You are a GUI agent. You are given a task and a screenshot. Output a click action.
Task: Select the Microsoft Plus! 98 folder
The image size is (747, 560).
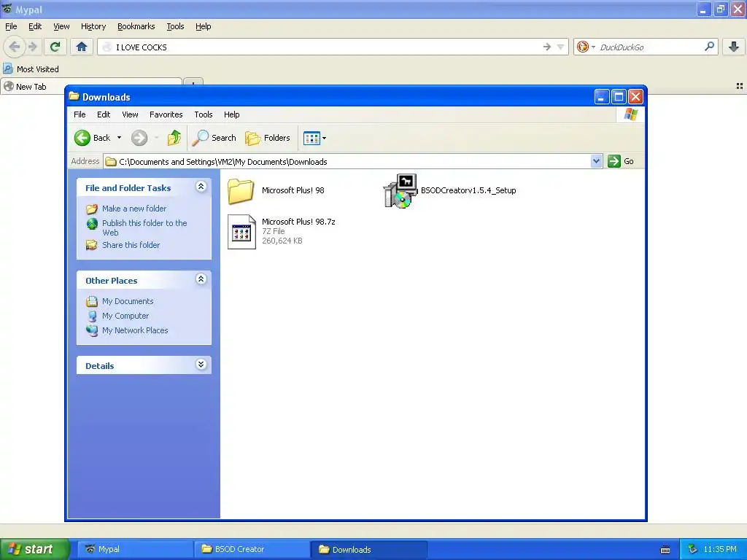click(x=276, y=190)
